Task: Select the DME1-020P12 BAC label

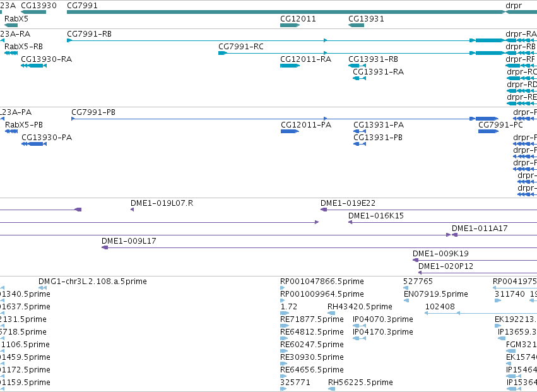Action: click(446, 266)
